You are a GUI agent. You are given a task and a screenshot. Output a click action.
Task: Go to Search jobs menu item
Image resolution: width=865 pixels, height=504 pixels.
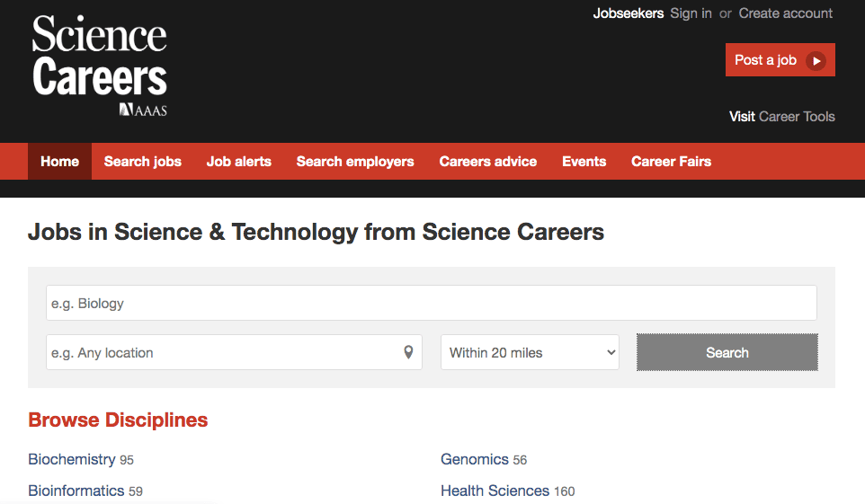tap(142, 162)
